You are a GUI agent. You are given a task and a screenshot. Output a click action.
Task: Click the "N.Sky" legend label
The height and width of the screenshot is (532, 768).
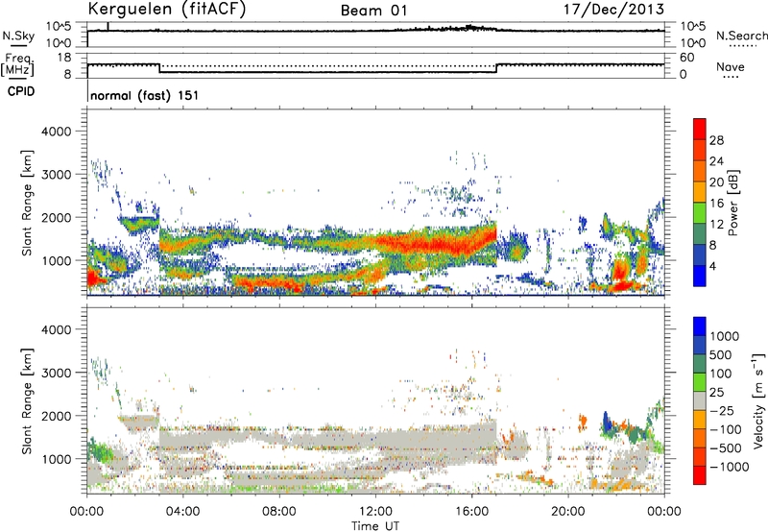coord(18,36)
